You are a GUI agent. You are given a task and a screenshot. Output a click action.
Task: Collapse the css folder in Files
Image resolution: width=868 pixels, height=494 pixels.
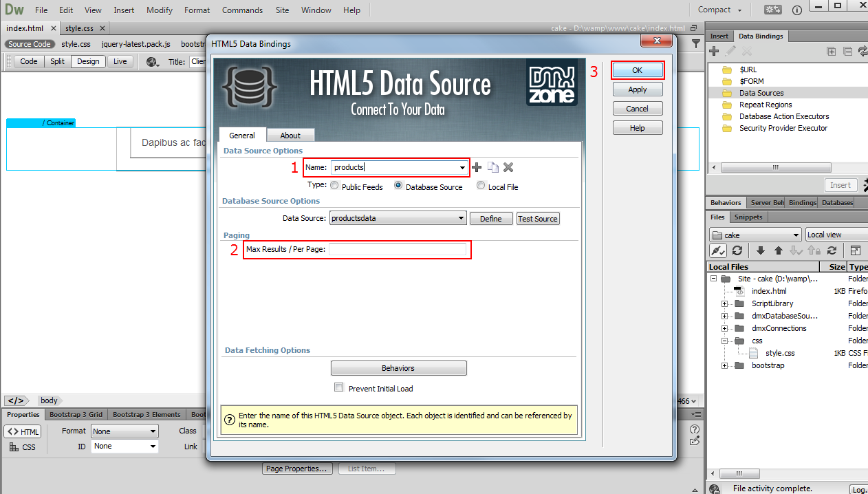click(x=724, y=341)
